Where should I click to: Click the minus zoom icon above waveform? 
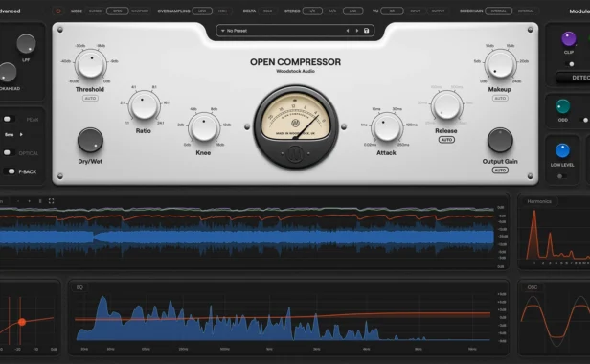(x=18, y=201)
